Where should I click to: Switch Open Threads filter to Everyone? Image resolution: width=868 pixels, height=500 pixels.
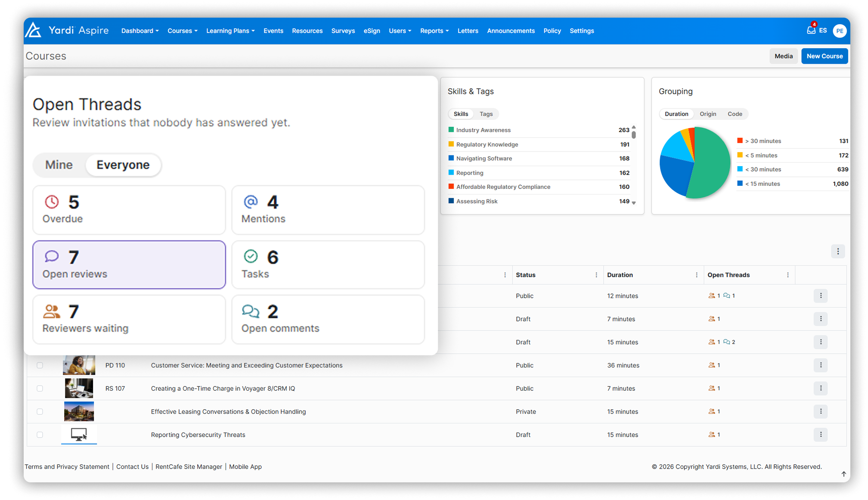click(123, 165)
